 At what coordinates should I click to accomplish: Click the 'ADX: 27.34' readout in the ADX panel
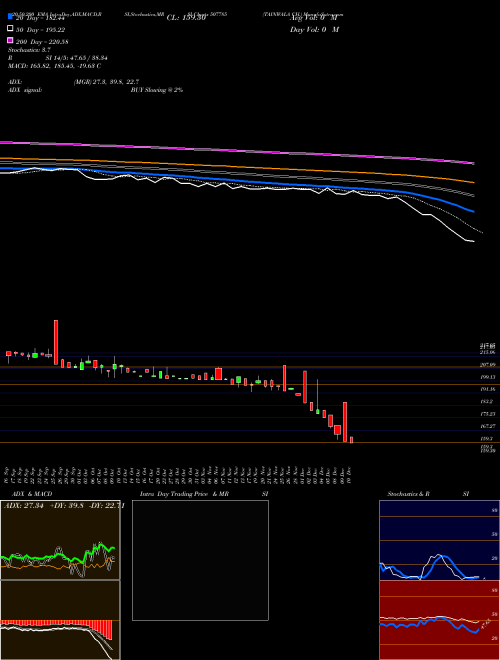tap(24, 506)
